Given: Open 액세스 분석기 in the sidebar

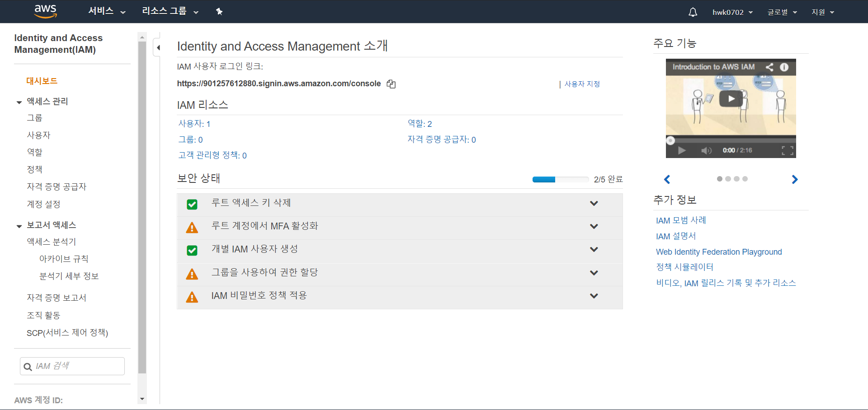Looking at the screenshot, I should pos(52,242).
